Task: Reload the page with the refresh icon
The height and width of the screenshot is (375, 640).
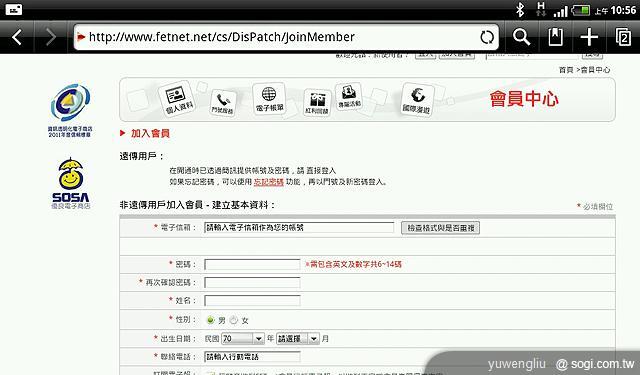Action: 487,38
